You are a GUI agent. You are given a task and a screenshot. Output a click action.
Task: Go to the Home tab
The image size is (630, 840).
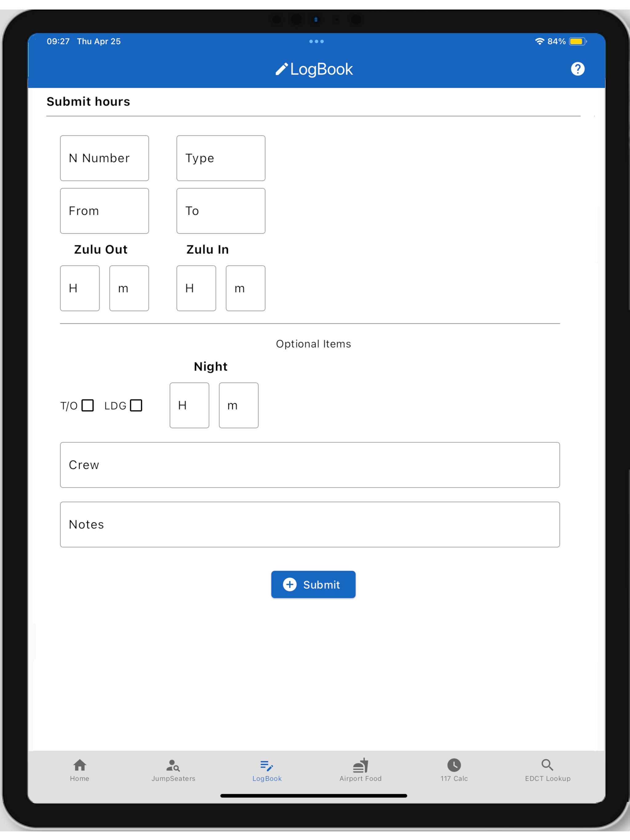coord(79,770)
